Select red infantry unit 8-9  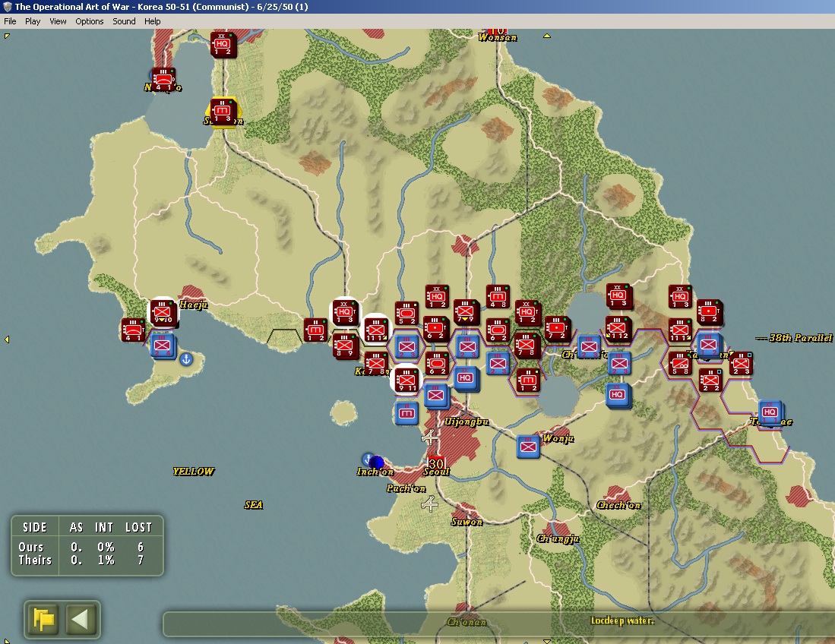pyautogui.click(x=344, y=346)
